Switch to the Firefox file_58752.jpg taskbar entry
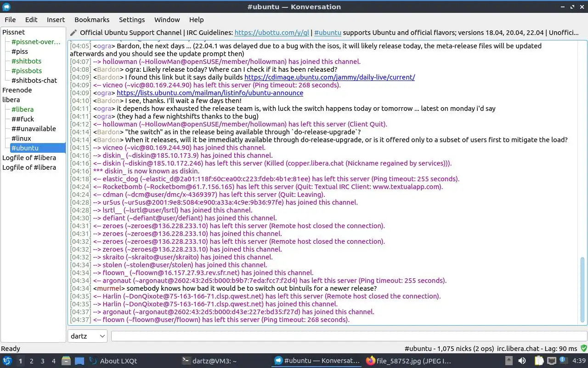 pyautogui.click(x=407, y=361)
